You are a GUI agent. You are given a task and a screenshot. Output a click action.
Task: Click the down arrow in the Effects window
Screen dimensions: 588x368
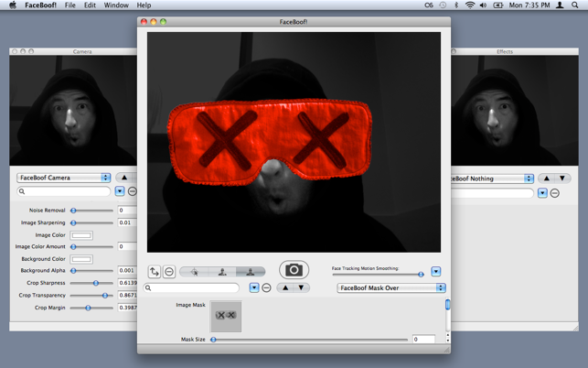(x=562, y=179)
